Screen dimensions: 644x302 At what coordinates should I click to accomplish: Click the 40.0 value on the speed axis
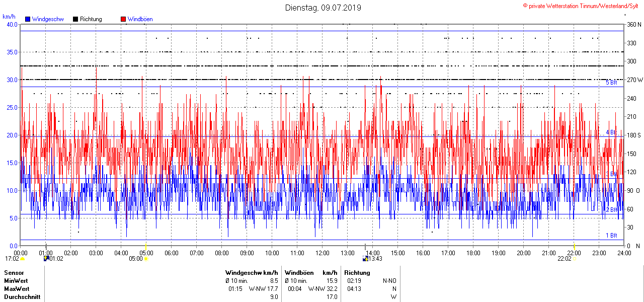point(11,25)
